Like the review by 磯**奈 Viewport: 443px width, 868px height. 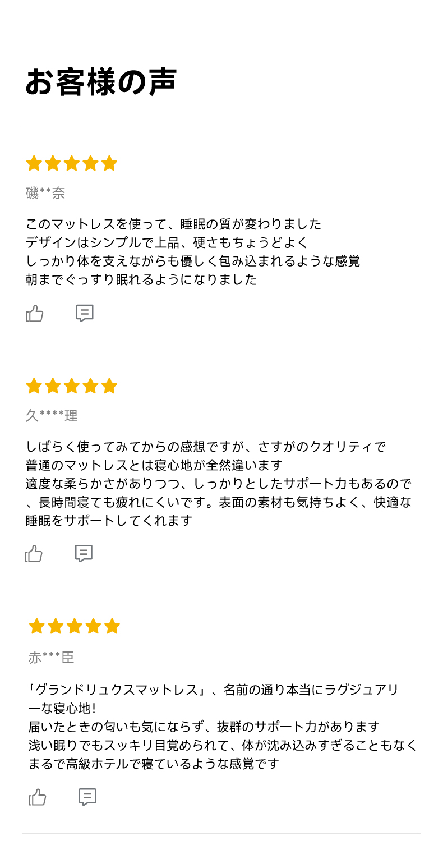35,313
